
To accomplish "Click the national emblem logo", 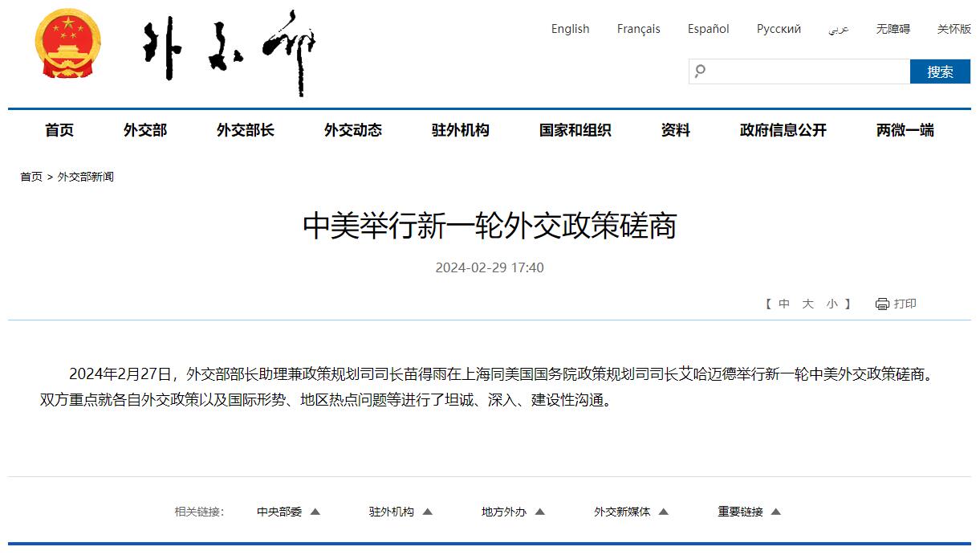I will point(68,45).
